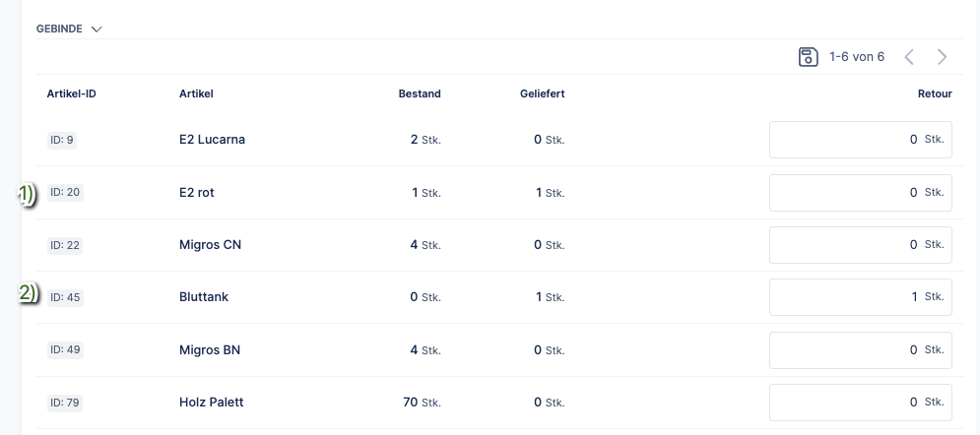Click the Artikel-ID column header
The image size is (980, 435).
[x=71, y=94]
